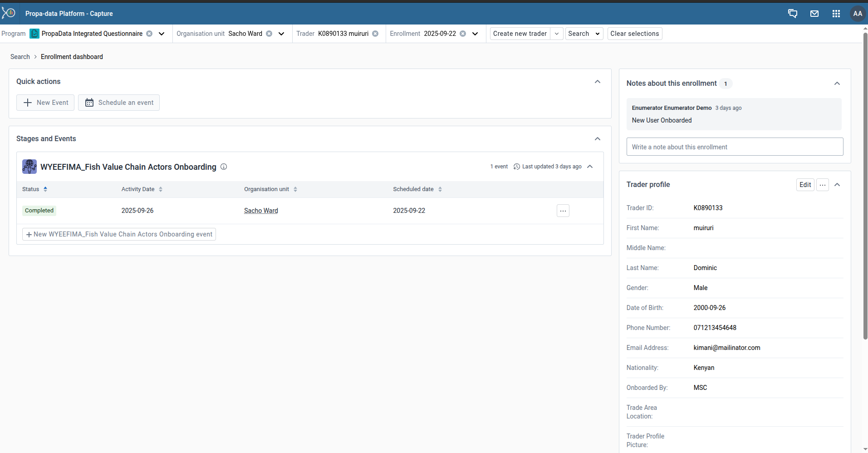Clear the PropaData Integrated Questionnaire program selection

point(149,34)
